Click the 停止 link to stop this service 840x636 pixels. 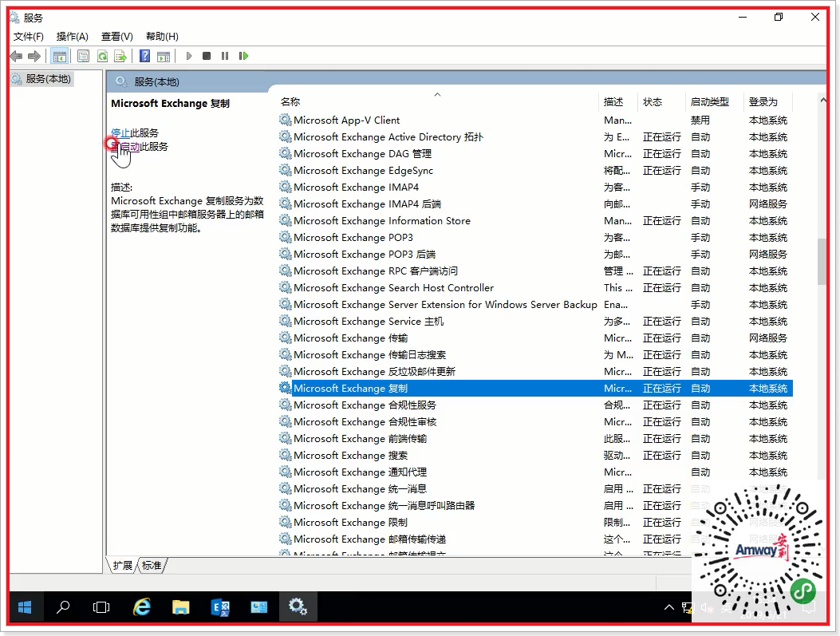click(120, 132)
